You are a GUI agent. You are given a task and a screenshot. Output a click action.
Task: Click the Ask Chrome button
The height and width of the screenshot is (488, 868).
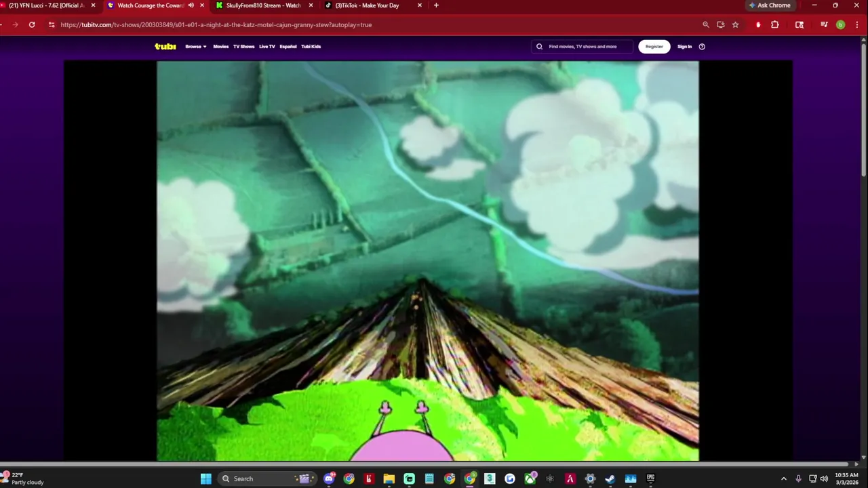pos(770,5)
